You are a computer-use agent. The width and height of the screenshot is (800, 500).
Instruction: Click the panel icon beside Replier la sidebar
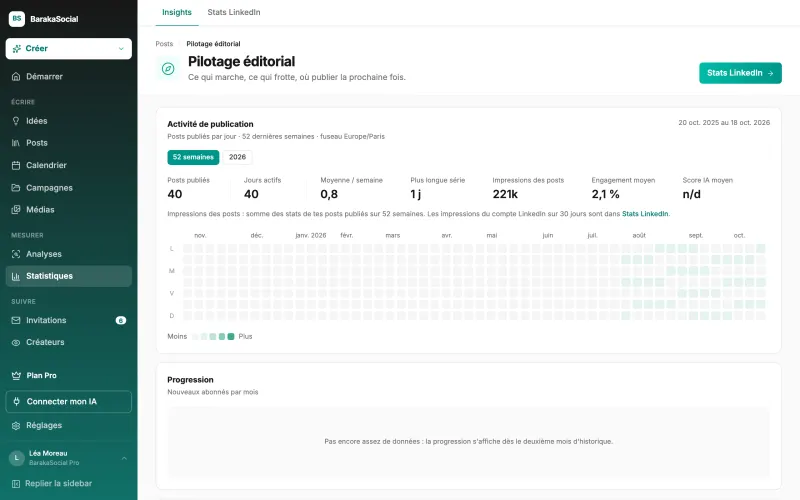point(16,484)
